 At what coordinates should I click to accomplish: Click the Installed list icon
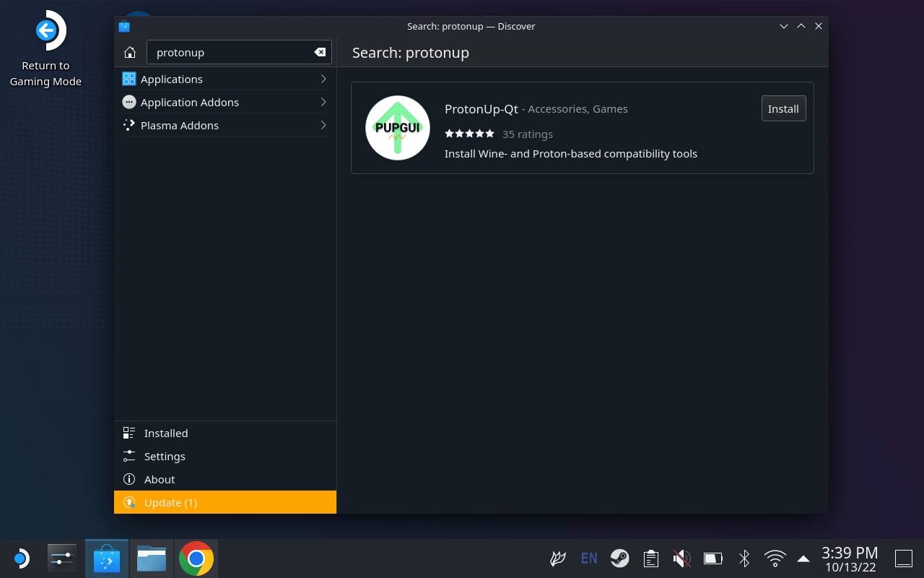pos(129,433)
